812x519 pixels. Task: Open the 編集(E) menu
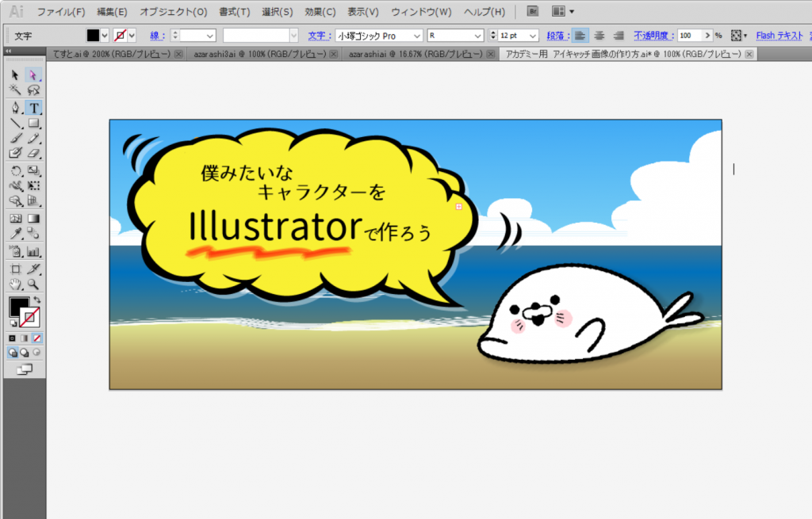point(112,11)
